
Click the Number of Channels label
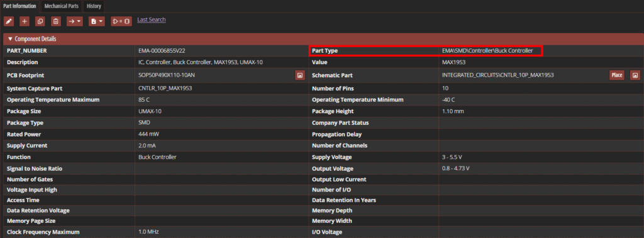(340, 146)
